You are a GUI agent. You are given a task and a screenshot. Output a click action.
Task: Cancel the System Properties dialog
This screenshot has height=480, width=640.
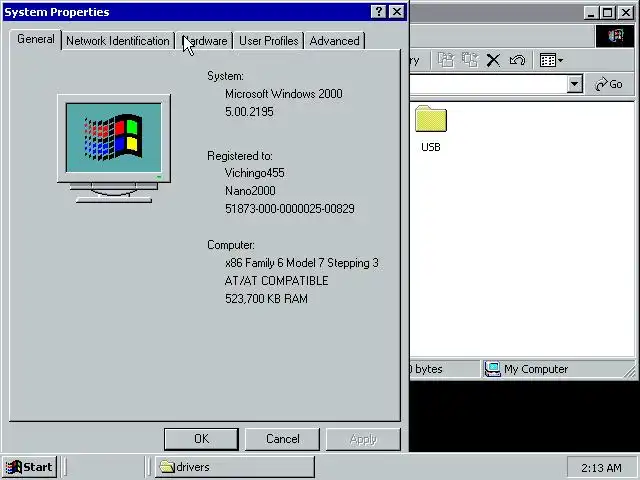tap(282, 439)
